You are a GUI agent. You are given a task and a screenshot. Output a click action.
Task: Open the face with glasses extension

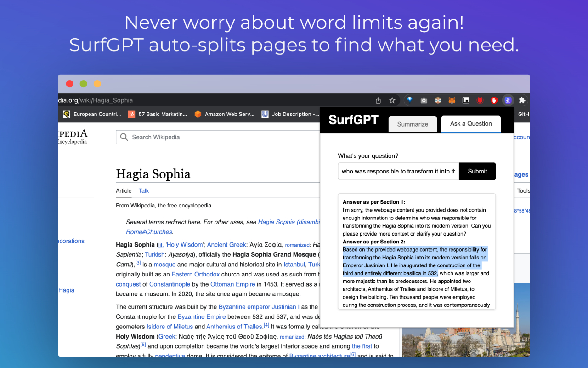point(438,100)
